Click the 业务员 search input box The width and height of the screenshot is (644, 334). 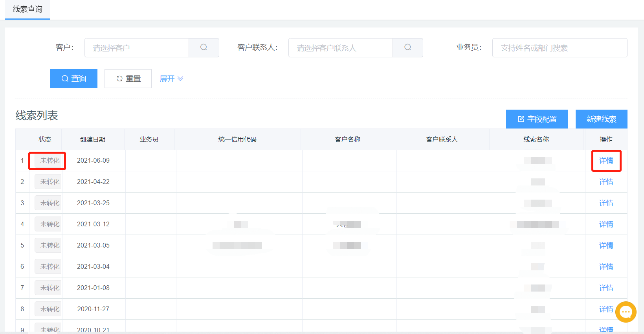(x=559, y=48)
